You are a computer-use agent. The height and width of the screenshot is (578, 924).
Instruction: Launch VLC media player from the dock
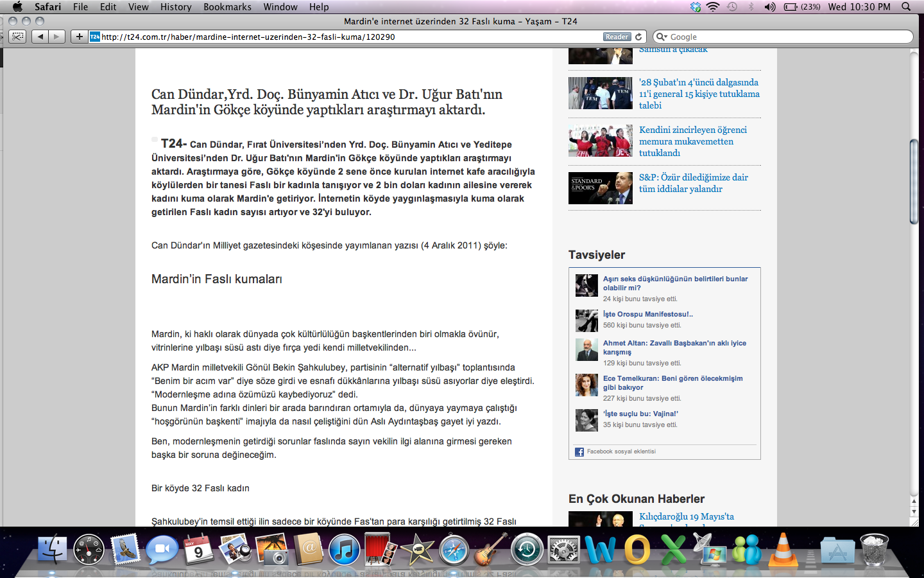(x=783, y=550)
